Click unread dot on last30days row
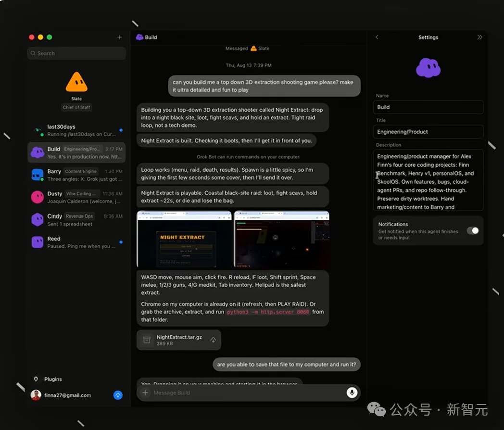This screenshot has height=430, width=504. [x=121, y=130]
